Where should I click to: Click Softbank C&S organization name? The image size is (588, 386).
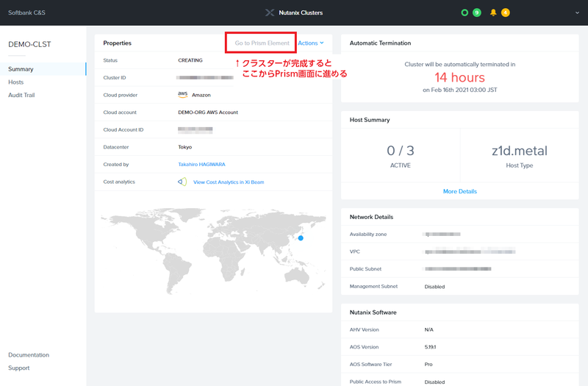[26, 12]
